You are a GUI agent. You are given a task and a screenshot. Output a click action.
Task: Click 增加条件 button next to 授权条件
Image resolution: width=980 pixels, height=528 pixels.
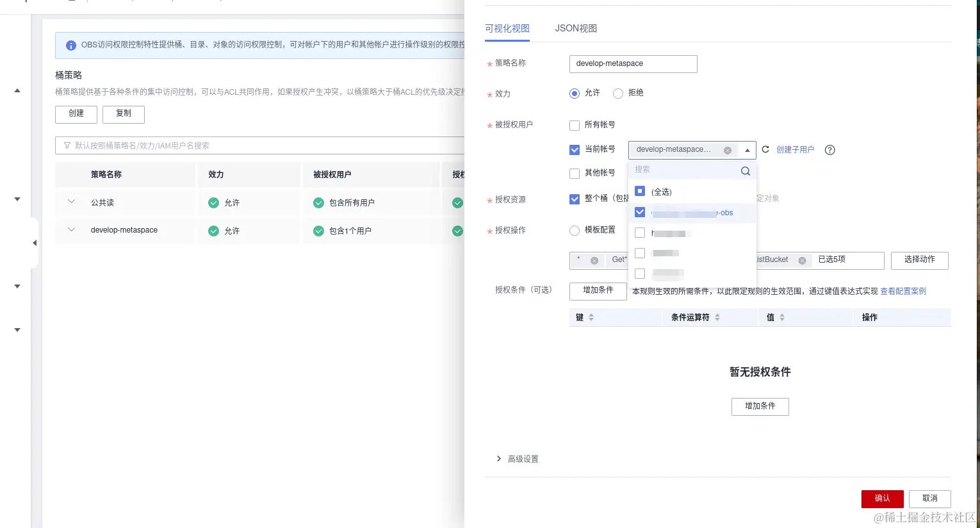point(598,292)
